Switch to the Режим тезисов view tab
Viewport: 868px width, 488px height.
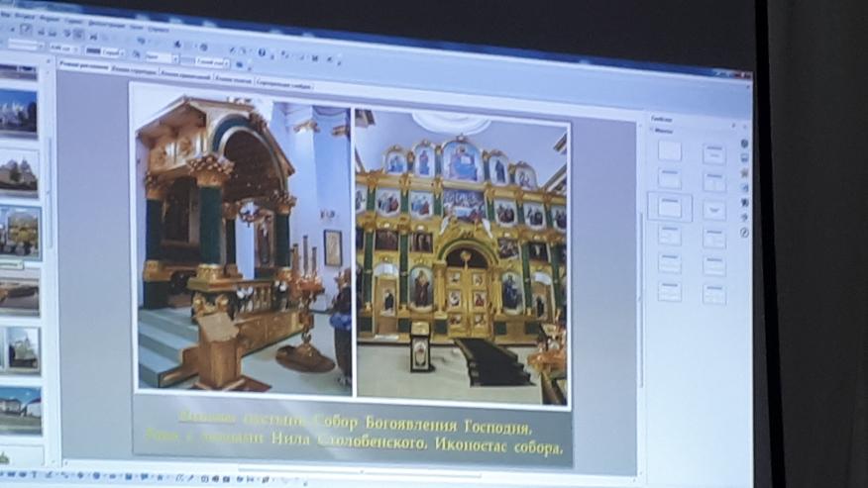point(233,79)
